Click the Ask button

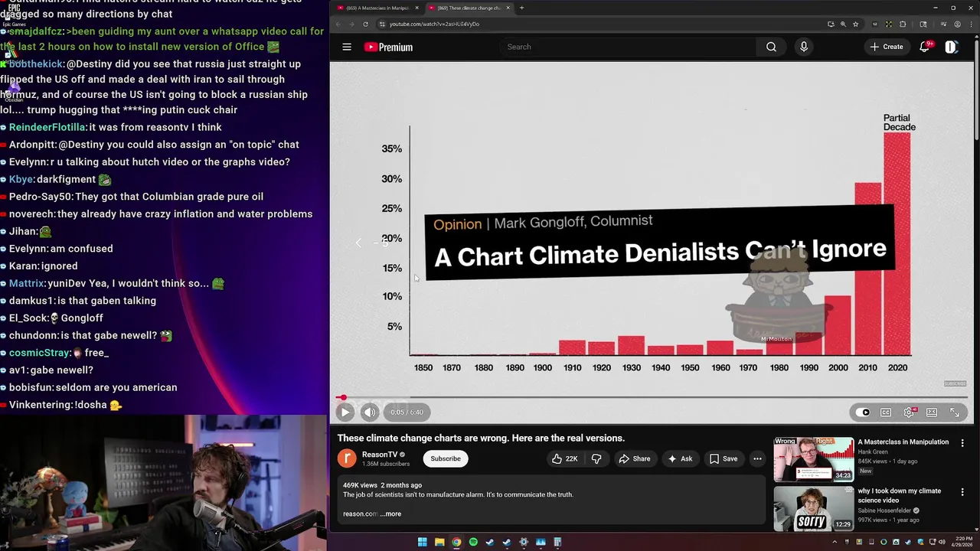[680, 458]
